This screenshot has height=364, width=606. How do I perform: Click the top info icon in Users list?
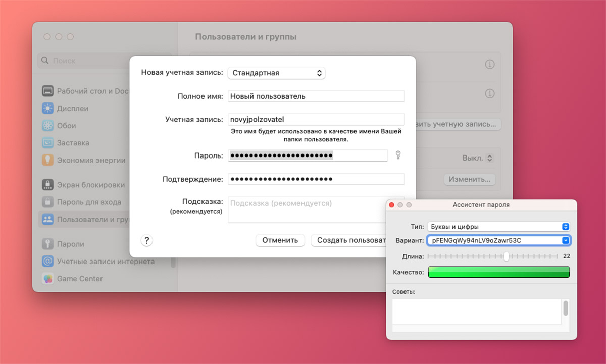tap(489, 65)
